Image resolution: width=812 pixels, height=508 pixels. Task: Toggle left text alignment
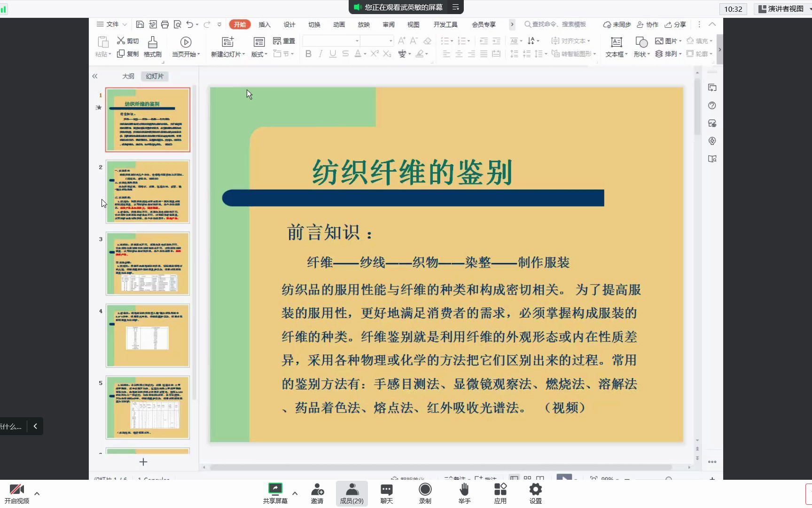(446, 54)
